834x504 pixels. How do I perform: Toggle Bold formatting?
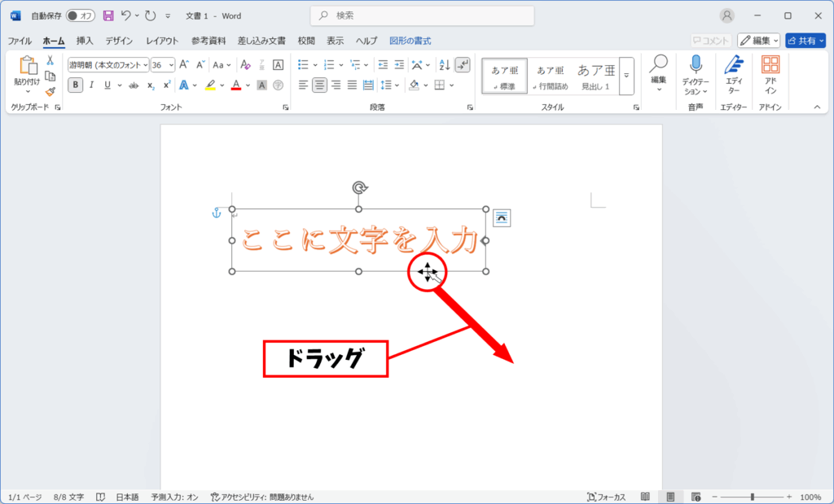(76, 85)
